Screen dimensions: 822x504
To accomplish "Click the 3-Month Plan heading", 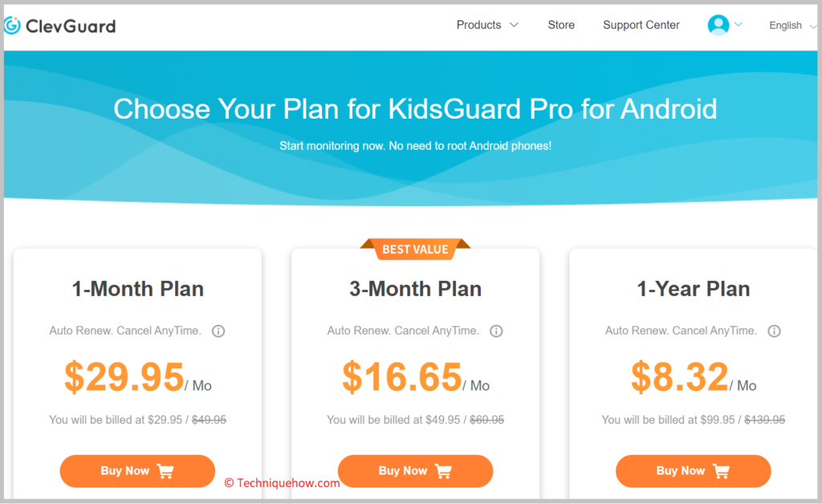I will tap(415, 289).
